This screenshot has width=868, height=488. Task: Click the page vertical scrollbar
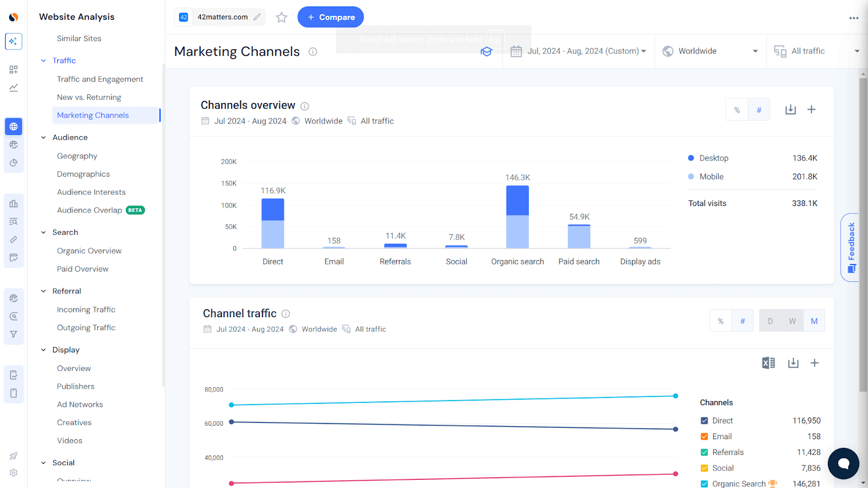pos(863,235)
